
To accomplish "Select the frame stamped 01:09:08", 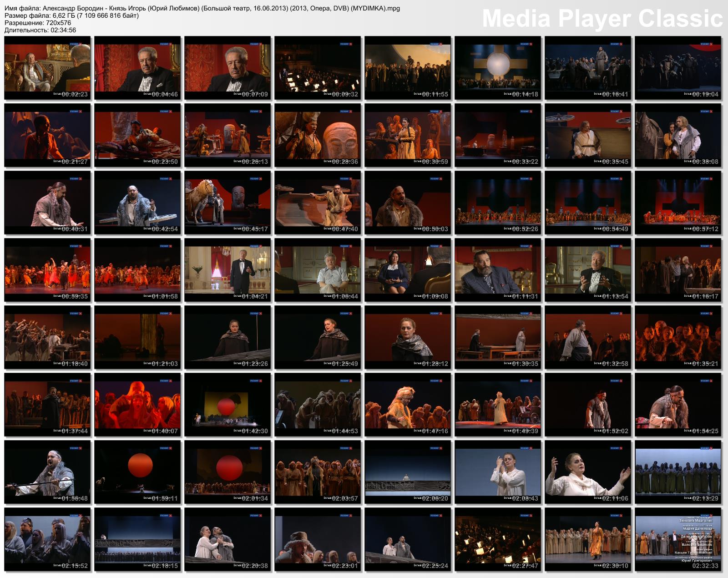I will click(x=408, y=270).
